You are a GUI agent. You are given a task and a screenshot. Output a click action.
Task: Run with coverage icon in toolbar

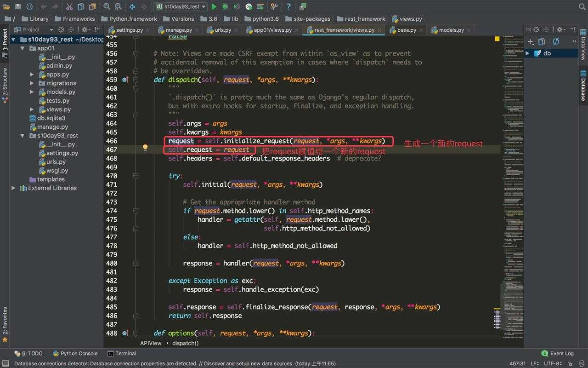(237, 6)
